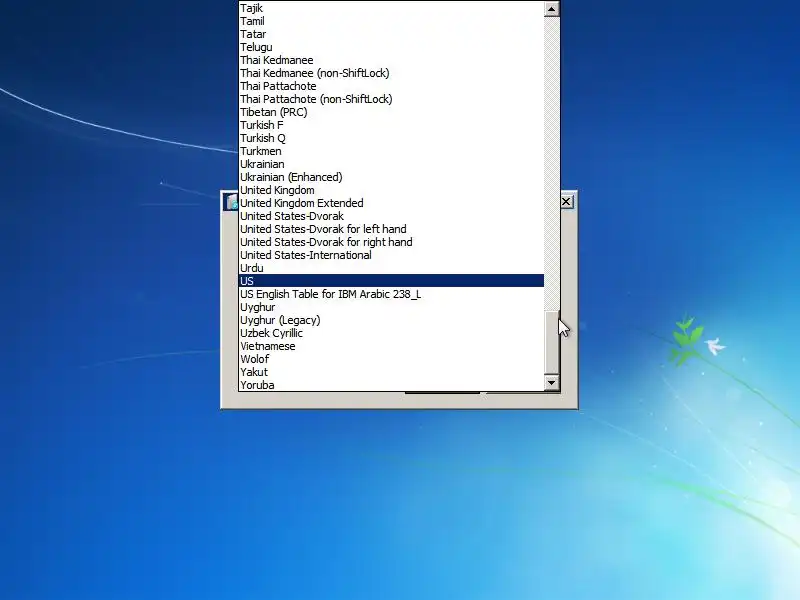The height and width of the screenshot is (600, 800).
Task: Pick Ukrainian (Enhanced) layout
Action: pos(391,178)
